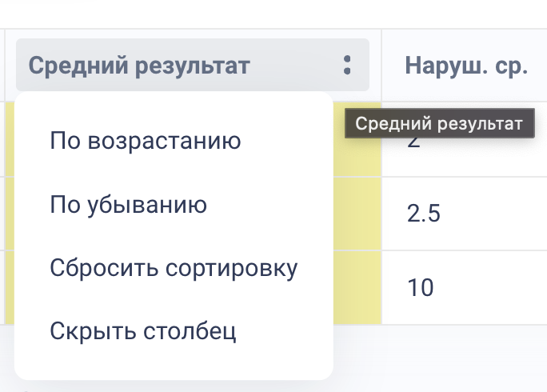Click the yellow cell beside value 10

click(x=357, y=287)
